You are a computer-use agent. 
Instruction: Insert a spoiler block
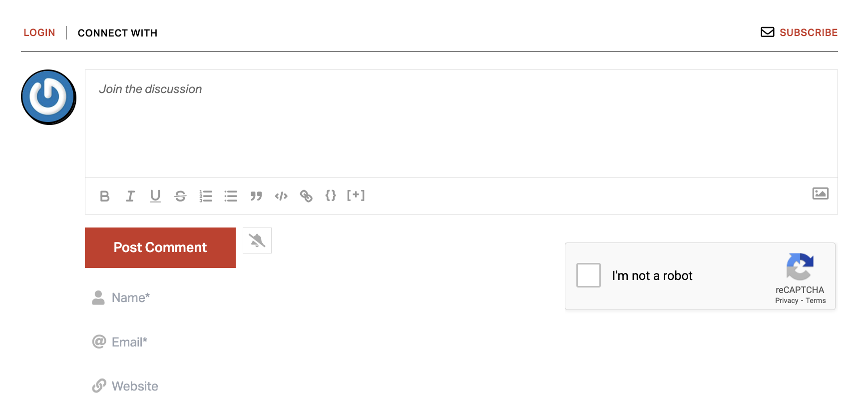tap(356, 195)
